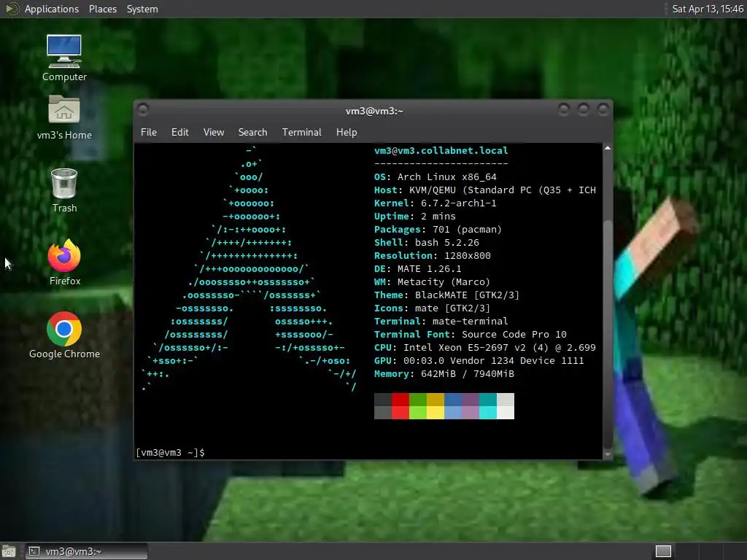Open the terminal View menu
This screenshot has width=747, height=560.
point(214,133)
